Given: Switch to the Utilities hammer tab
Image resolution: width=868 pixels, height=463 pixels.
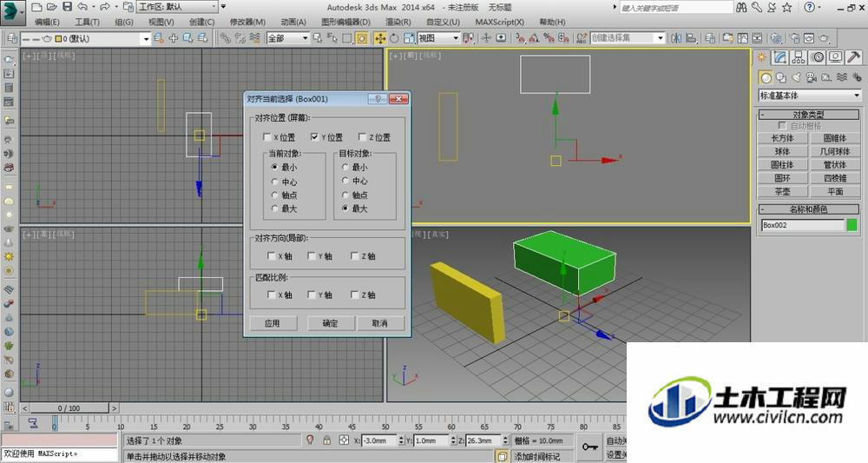Looking at the screenshot, I should (x=854, y=57).
